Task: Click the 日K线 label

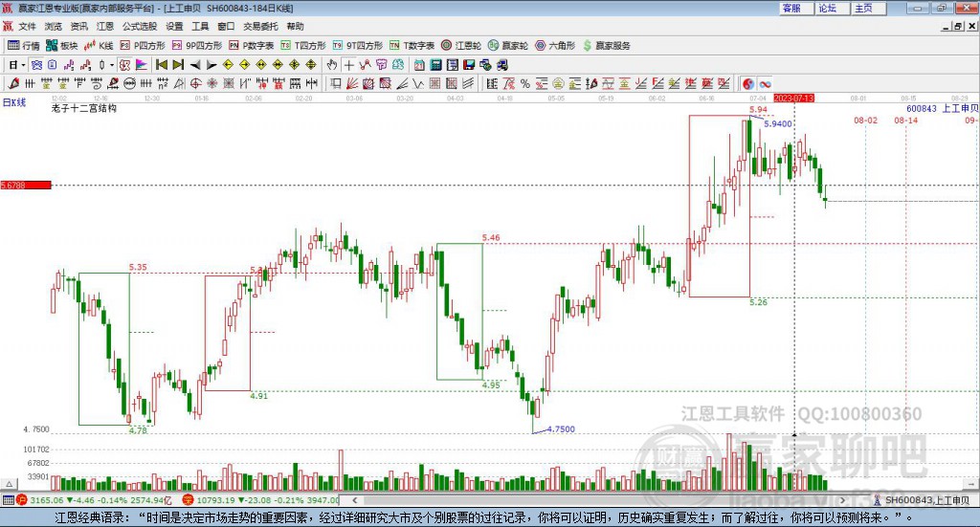Action: click(x=14, y=102)
